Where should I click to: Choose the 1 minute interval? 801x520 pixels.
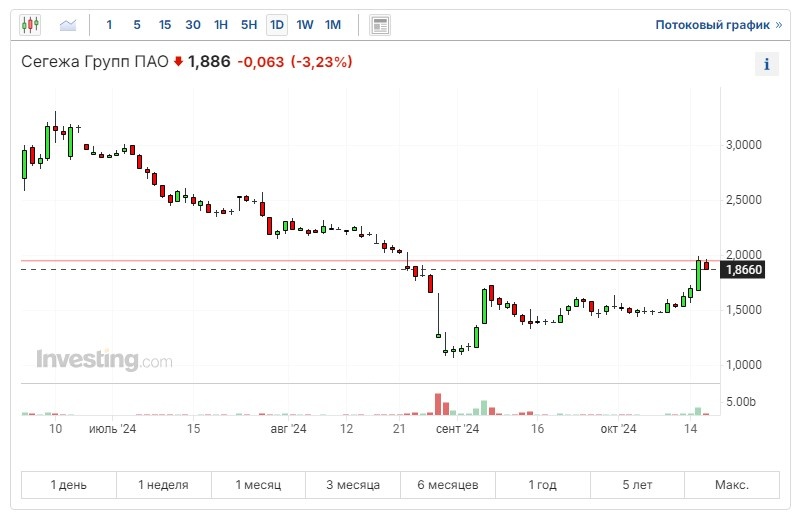[x=109, y=25]
